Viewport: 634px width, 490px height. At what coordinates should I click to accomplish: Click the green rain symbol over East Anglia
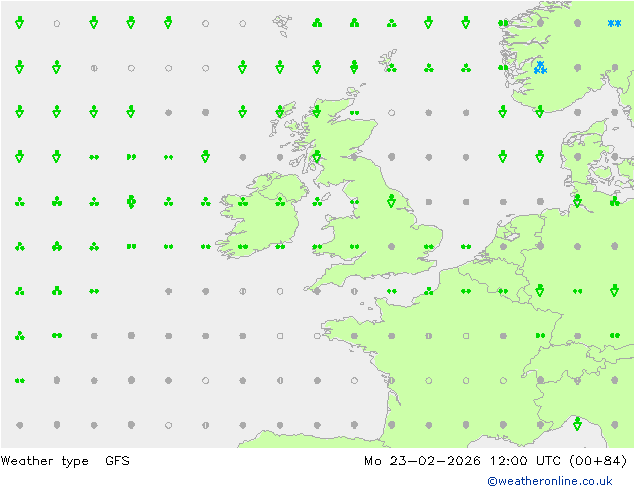429,246
